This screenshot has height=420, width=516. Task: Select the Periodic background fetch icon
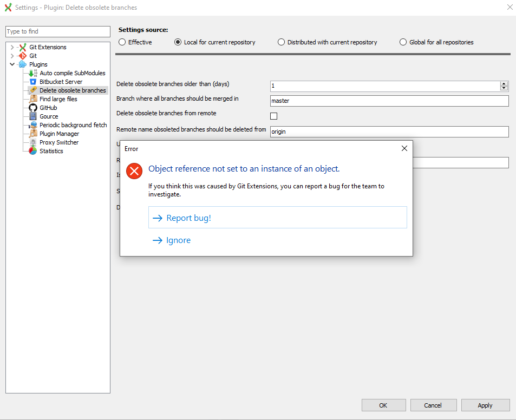32,124
